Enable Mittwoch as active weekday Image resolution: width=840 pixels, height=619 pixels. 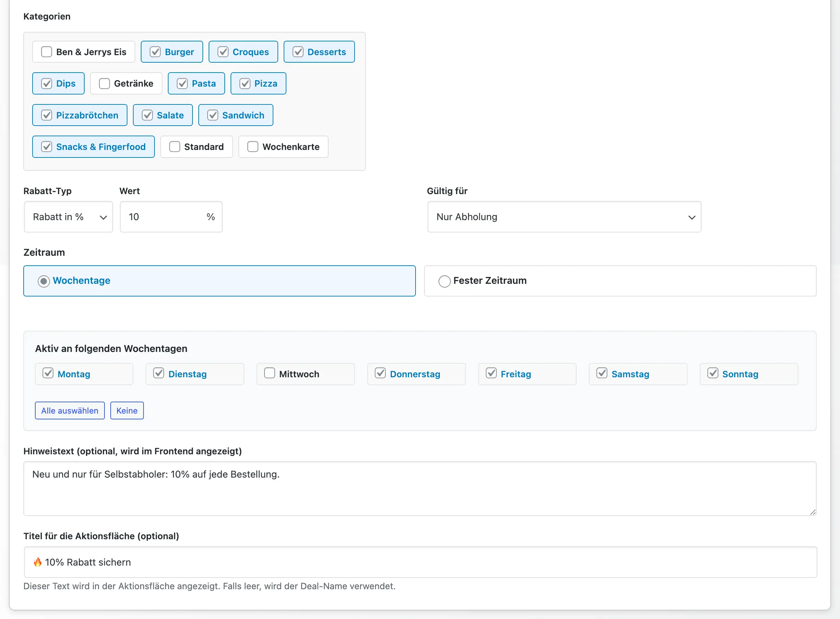coord(270,373)
